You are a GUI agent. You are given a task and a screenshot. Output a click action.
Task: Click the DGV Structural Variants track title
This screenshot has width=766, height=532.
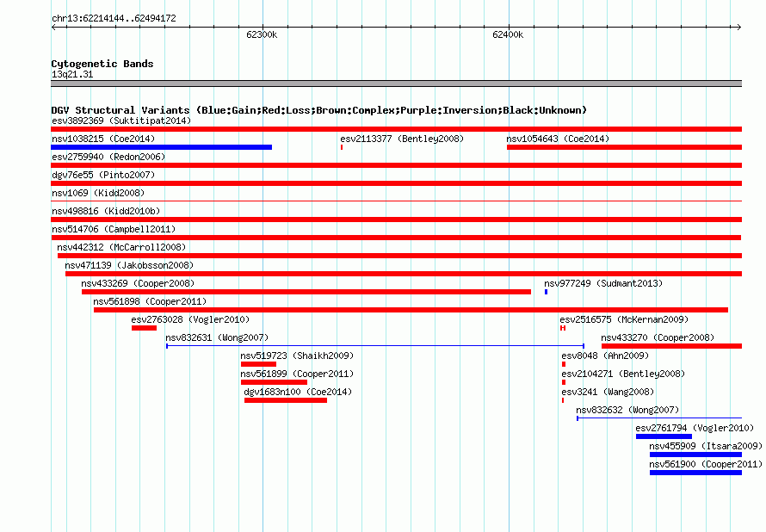point(319,110)
